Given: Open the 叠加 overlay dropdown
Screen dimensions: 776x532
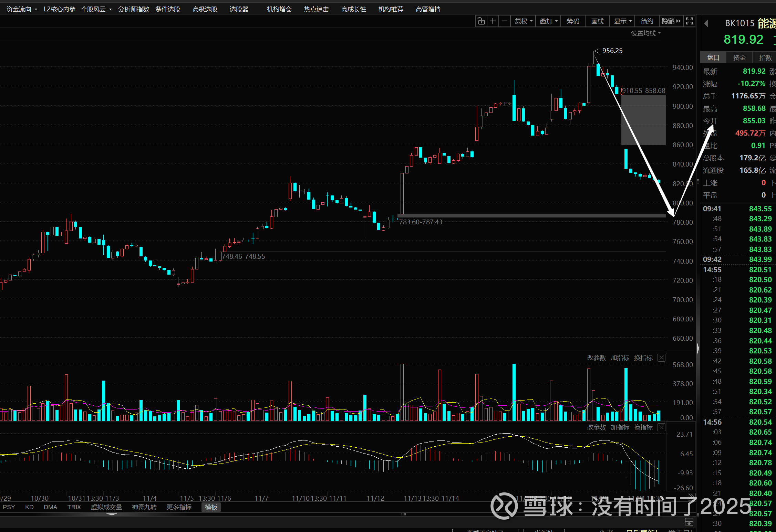Looking at the screenshot, I should [x=548, y=21].
